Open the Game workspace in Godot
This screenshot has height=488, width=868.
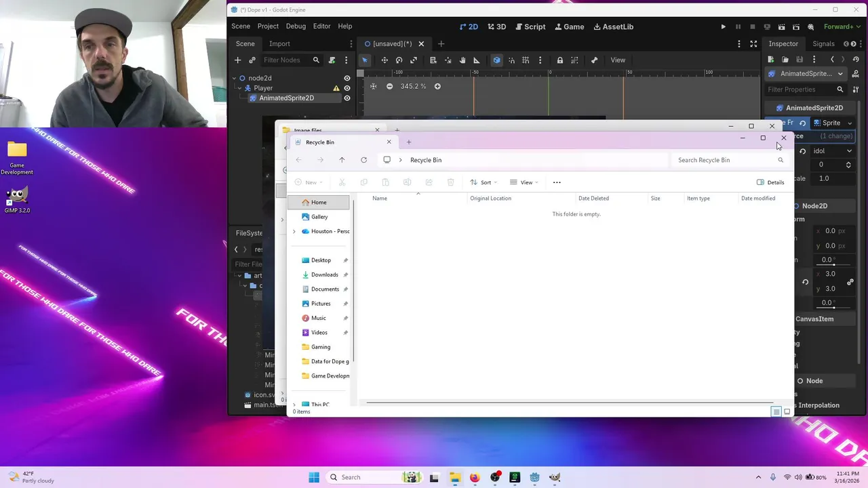(569, 26)
